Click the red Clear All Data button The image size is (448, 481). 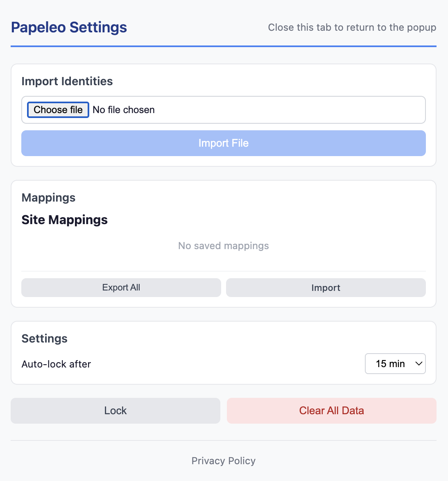tap(331, 411)
